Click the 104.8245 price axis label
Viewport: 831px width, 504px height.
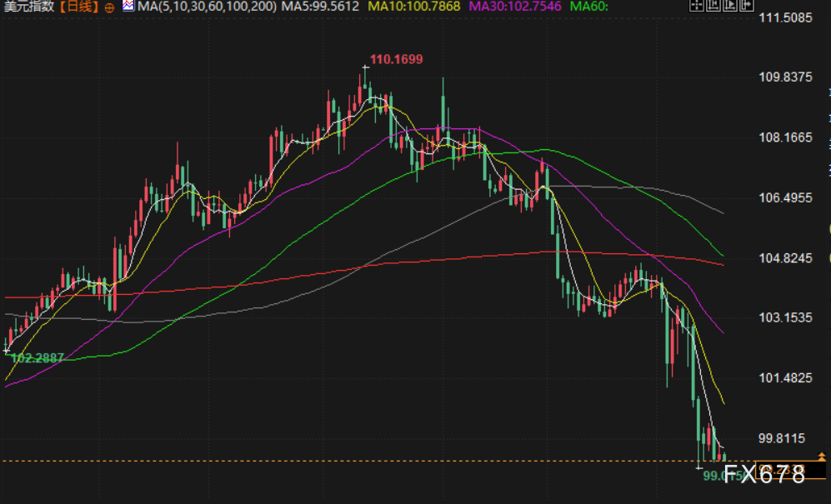[785, 258]
